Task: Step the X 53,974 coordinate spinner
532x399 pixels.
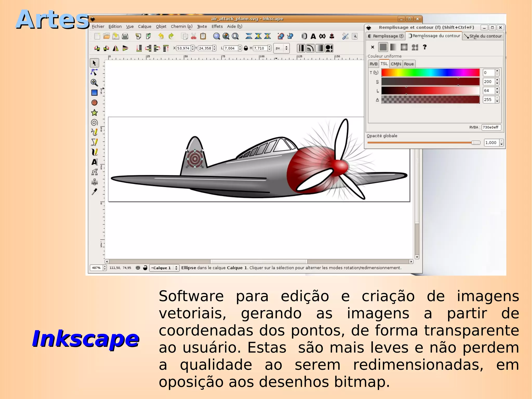Action: pos(192,48)
